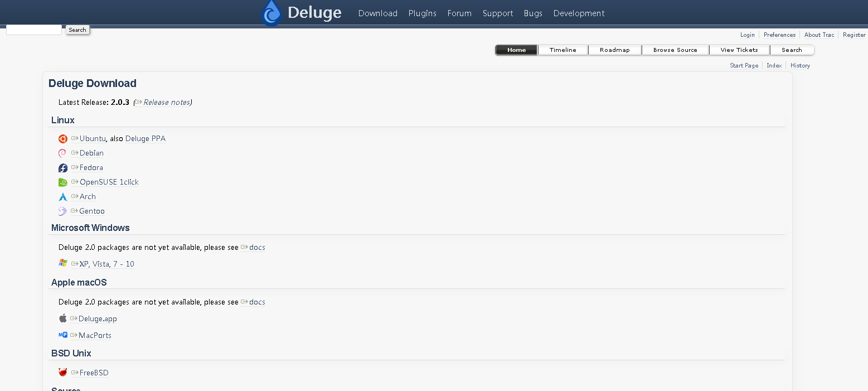This screenshot has height=391, width=868.
Task: Click the Deluge Download page heading
Action: tap(93, 84)
